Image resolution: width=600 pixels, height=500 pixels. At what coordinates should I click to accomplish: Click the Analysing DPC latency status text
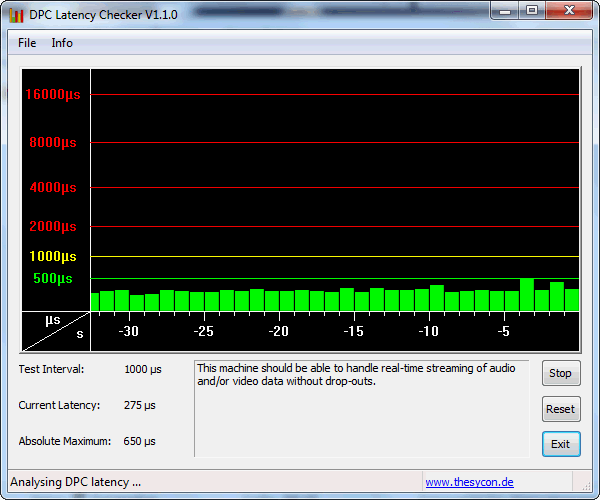[x=75, y=482]
